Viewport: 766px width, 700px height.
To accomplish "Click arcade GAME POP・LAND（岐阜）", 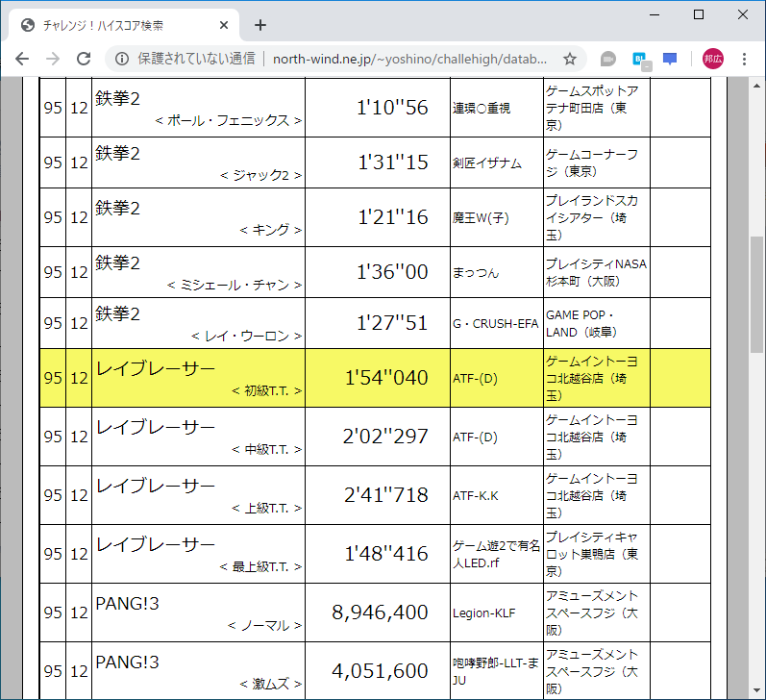I will (581, 324).
